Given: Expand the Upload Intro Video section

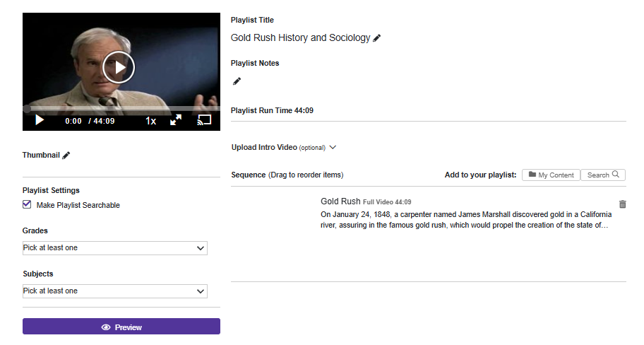Looking at the screenshot, I should (284, 147).
